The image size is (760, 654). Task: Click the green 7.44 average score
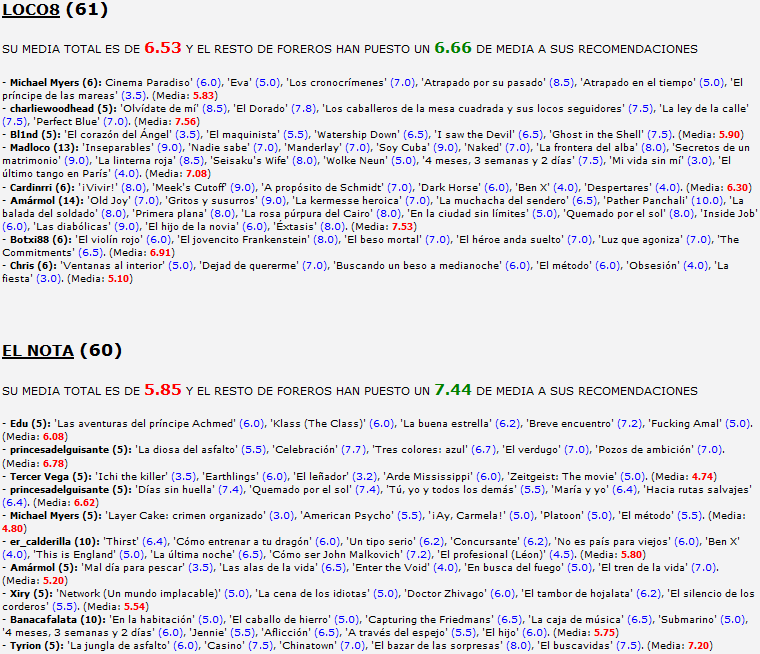tap(453, 390)
